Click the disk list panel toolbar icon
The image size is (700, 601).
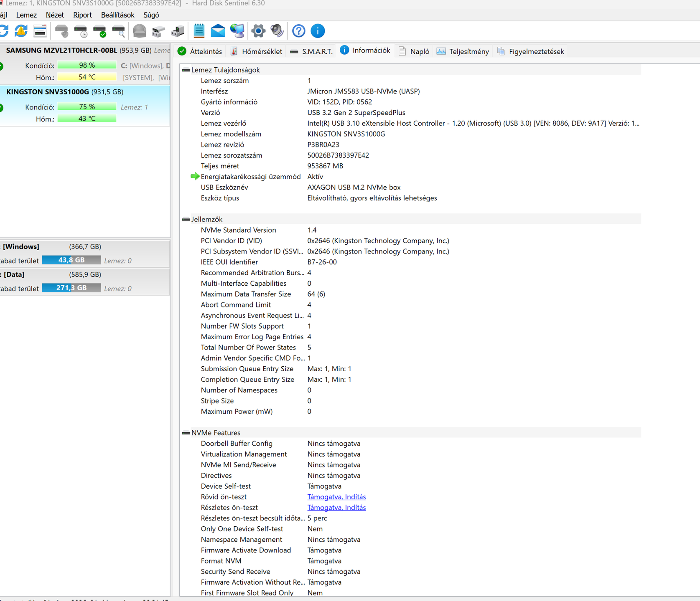(40, 31)
